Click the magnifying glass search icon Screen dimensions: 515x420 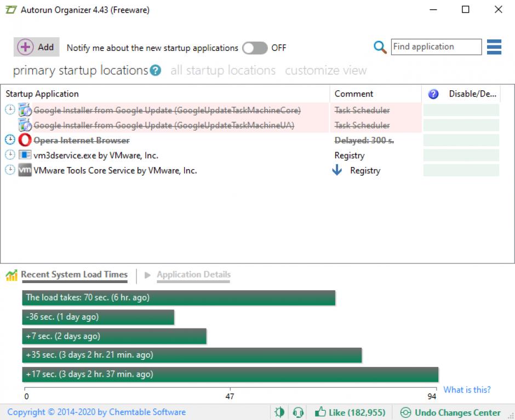click(380, 47)
